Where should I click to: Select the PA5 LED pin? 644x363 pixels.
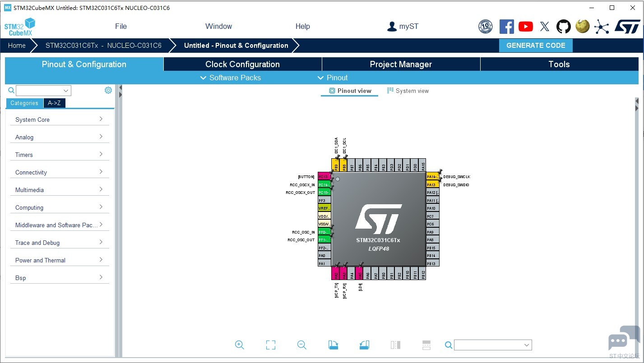tap(359, 273)
